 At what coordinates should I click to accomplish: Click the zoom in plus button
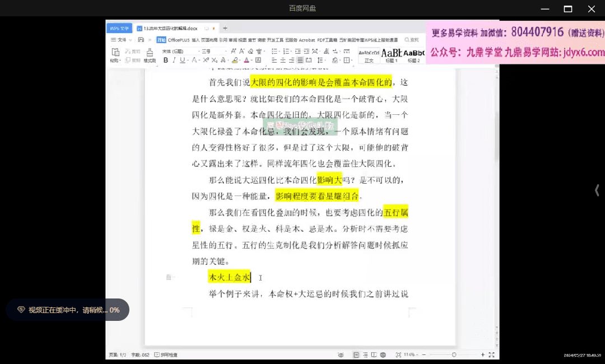click(483, 354)
